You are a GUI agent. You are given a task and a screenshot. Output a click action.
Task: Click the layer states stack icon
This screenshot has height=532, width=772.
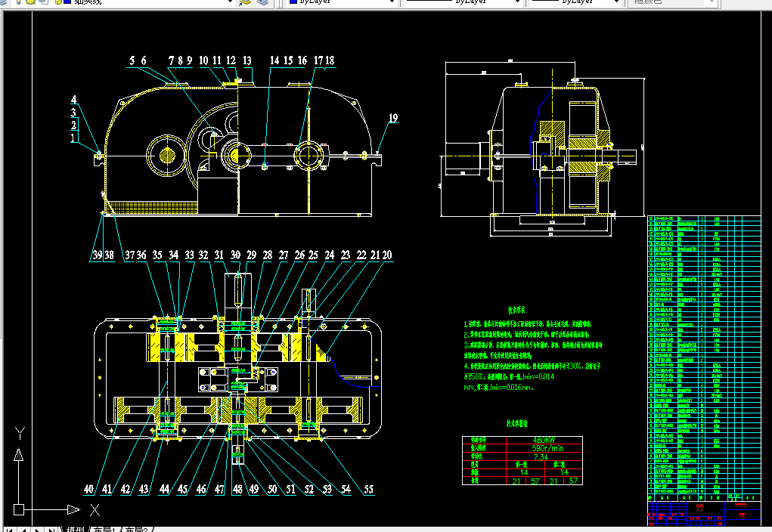(x=262, y=2)
